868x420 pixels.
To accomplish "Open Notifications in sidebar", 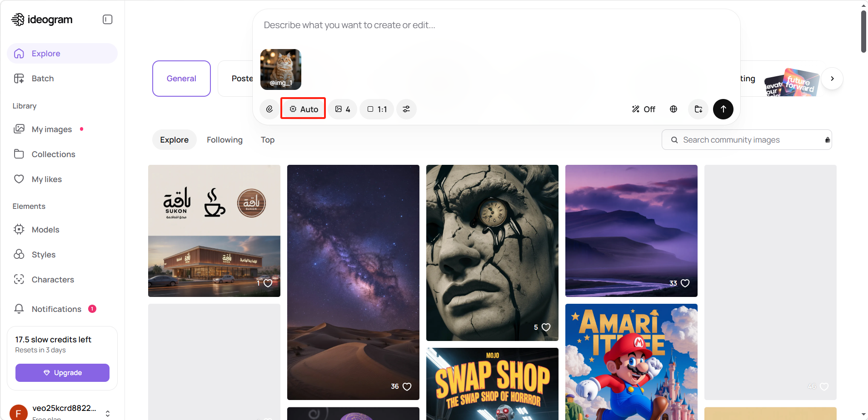I will pos(62,309).
